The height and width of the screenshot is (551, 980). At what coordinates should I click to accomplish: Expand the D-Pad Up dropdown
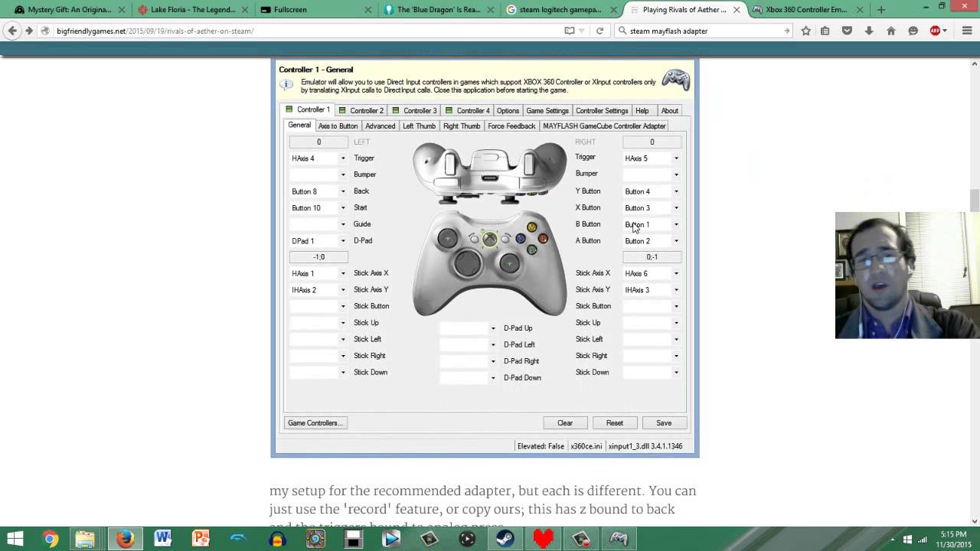[493, 328]
